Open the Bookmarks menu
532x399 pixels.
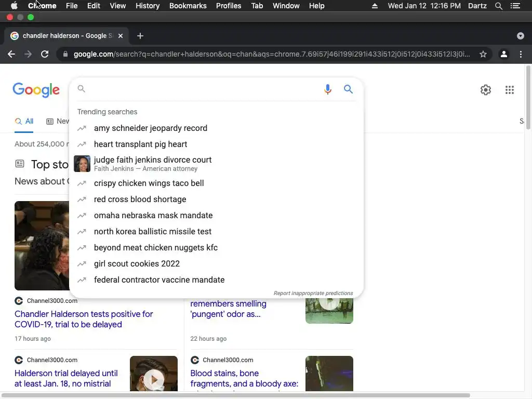188,6
